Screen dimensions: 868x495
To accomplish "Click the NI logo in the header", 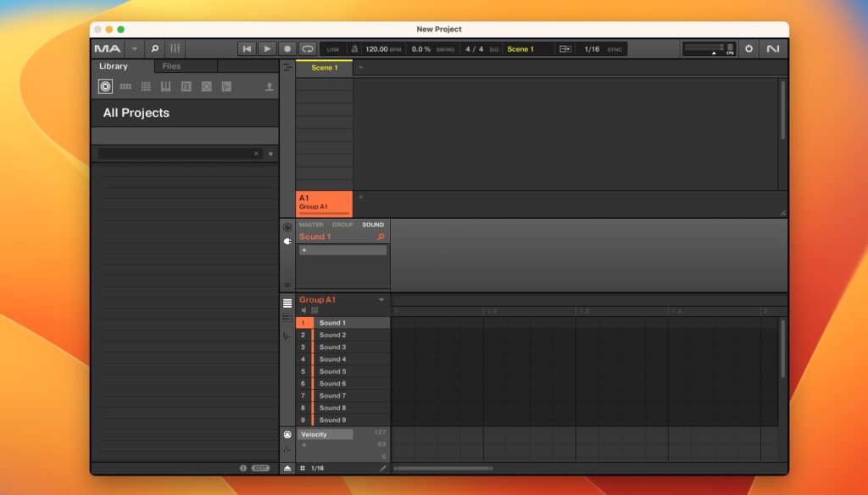I will pyautogui.click(x=772, y=48).
